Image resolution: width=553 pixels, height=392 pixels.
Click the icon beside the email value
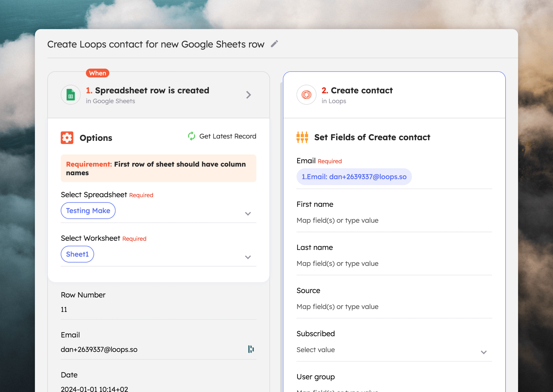coord(251,349)
